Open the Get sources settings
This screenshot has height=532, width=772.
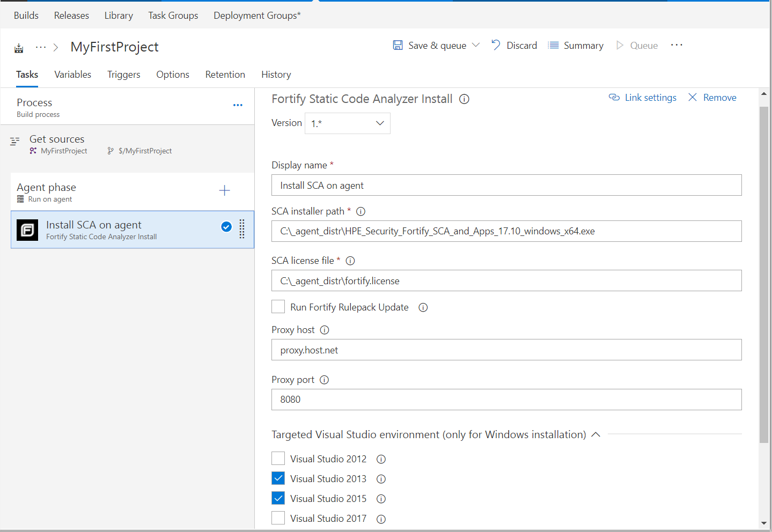pos(57,139)
